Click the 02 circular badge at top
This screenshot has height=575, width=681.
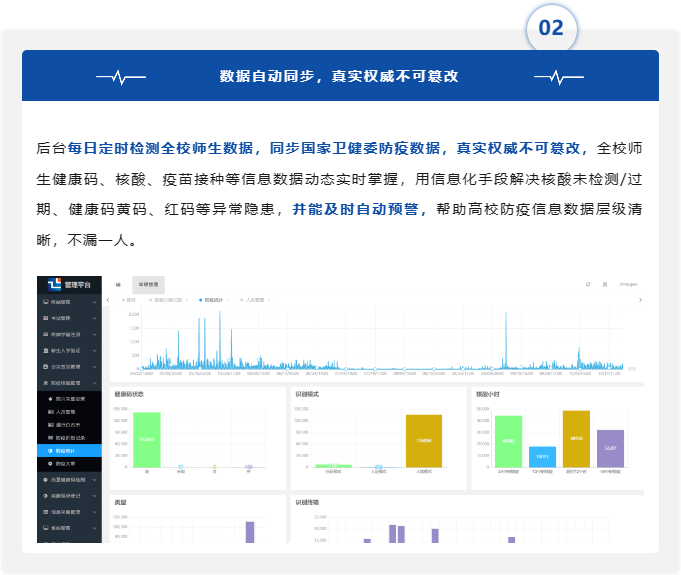point(551,28)
